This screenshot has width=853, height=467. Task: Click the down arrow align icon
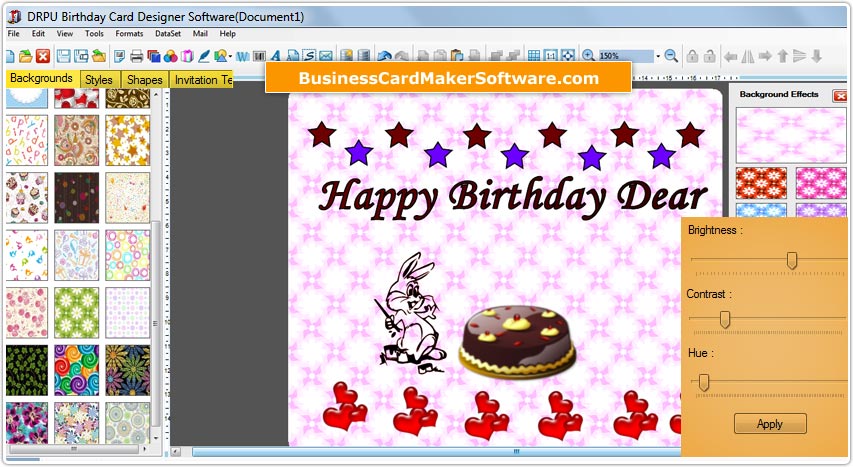tap(817, 56)
